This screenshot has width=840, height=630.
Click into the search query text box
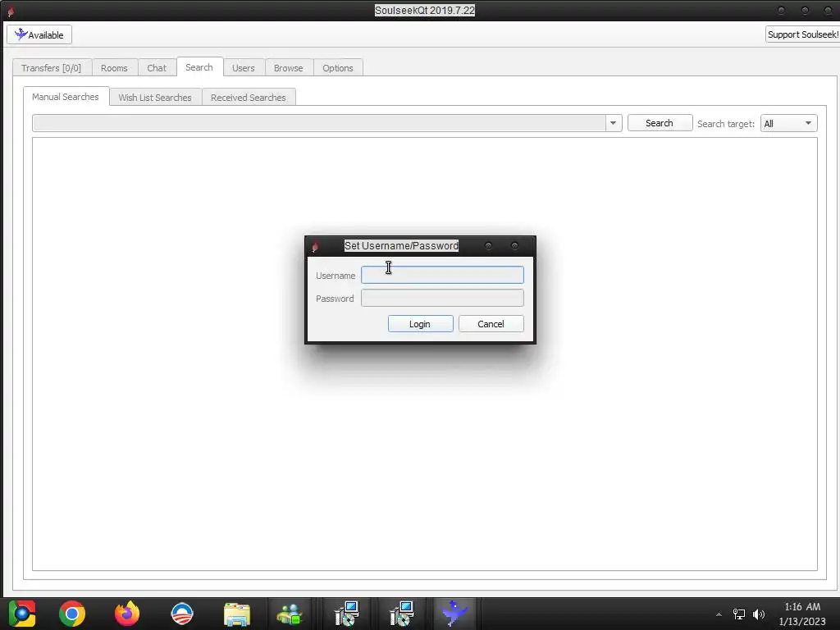[319, 123]
